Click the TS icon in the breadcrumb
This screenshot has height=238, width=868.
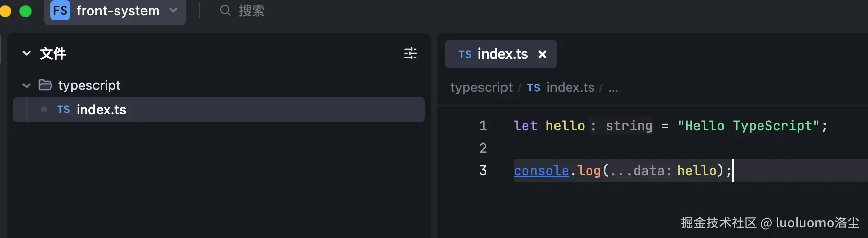coord(534,88)
